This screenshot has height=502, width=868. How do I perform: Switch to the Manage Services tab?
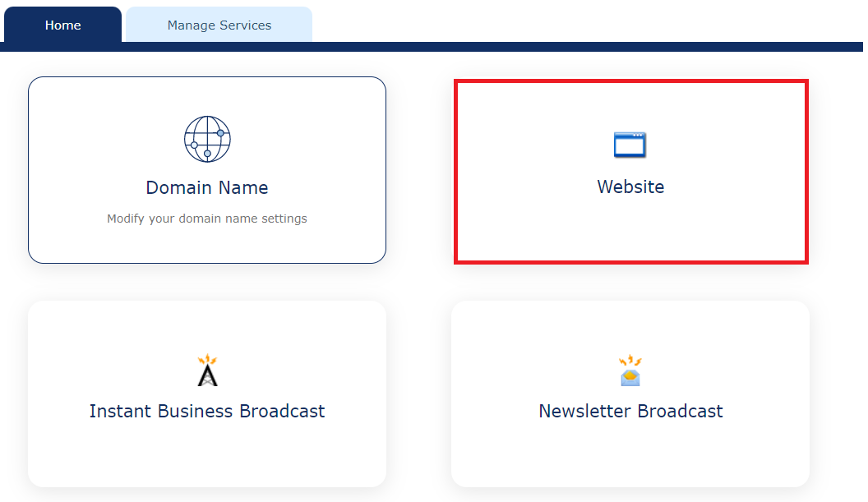(x=218, y=25)
